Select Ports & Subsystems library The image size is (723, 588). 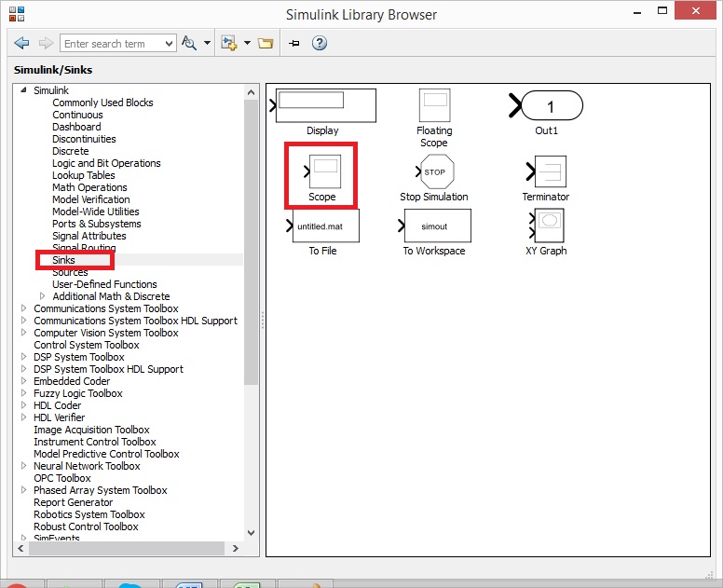pos(96,224)
